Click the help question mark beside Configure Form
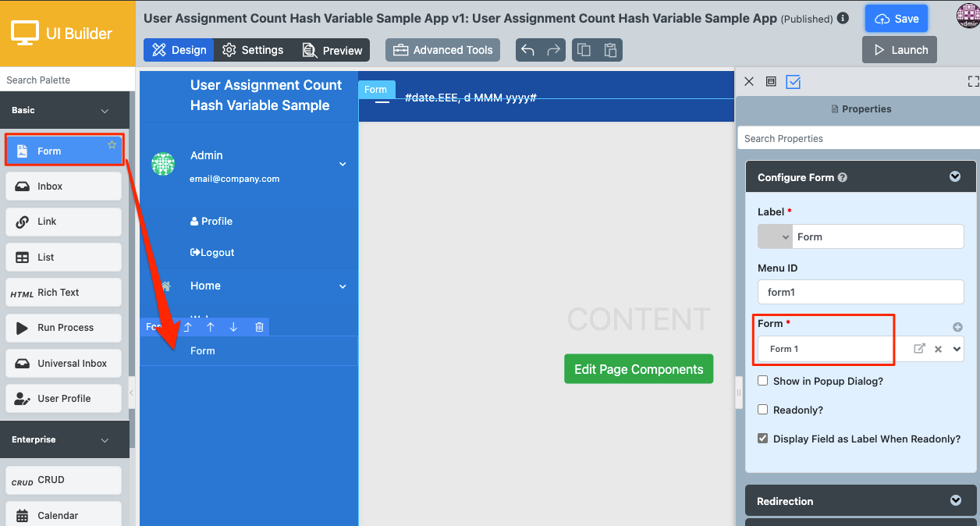This screenshot has height=526, width=980. [843, 177]
